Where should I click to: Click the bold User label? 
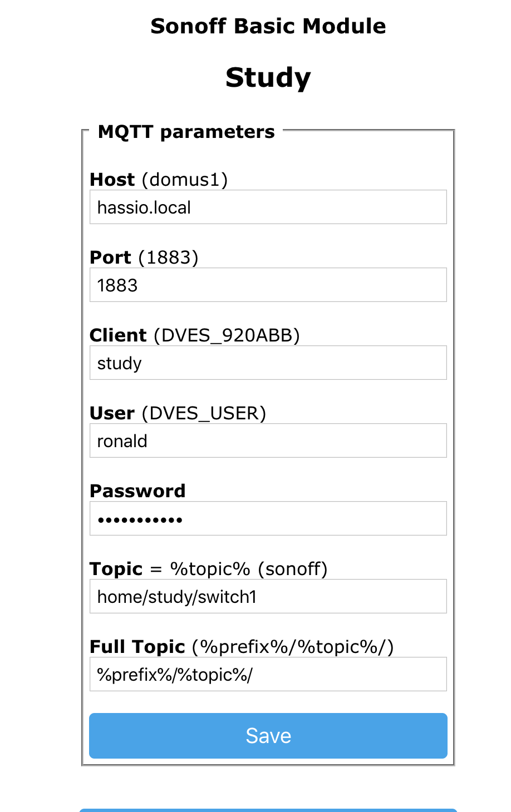[112, 413]
